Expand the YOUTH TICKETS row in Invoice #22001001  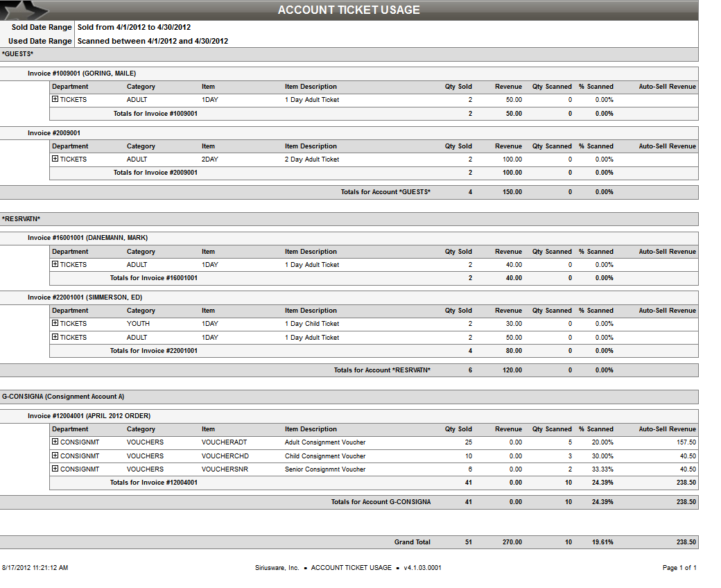click(55, 323)
